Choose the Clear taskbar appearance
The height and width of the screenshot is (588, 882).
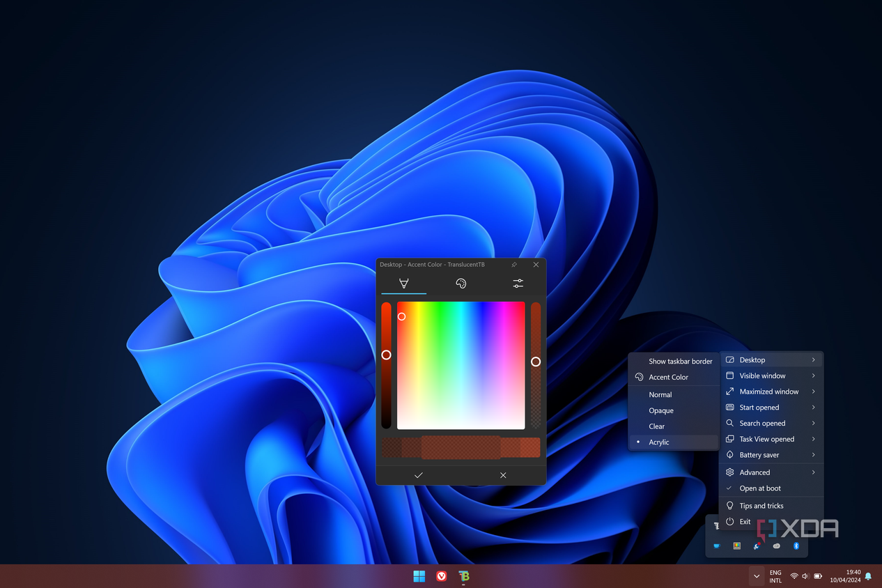point(674,426)
